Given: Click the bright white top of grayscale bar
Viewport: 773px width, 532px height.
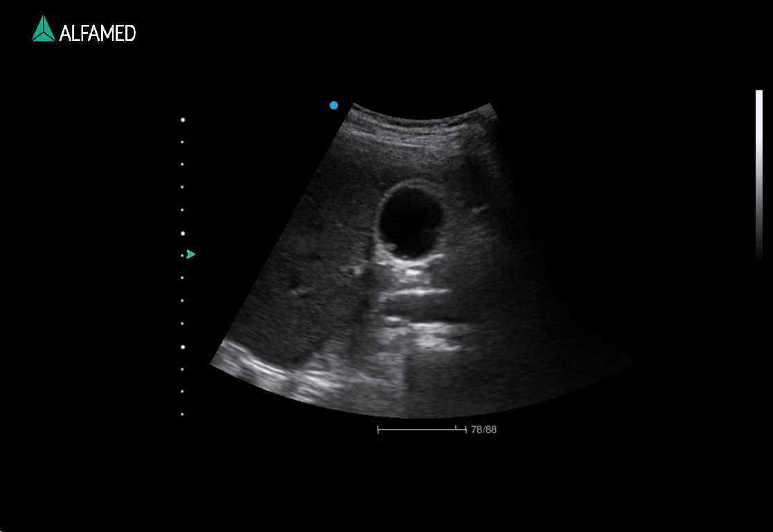Looking at the screenshot, I should click(759, 96).
